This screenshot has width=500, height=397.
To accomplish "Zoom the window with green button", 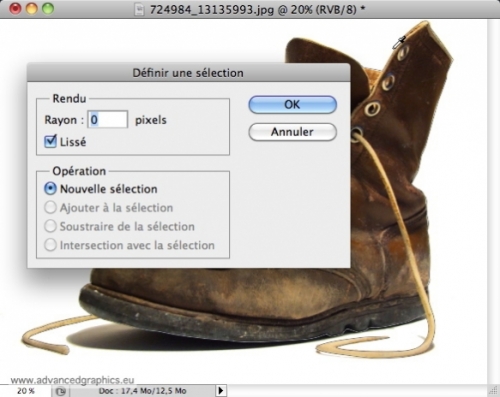I will point(48,8).
